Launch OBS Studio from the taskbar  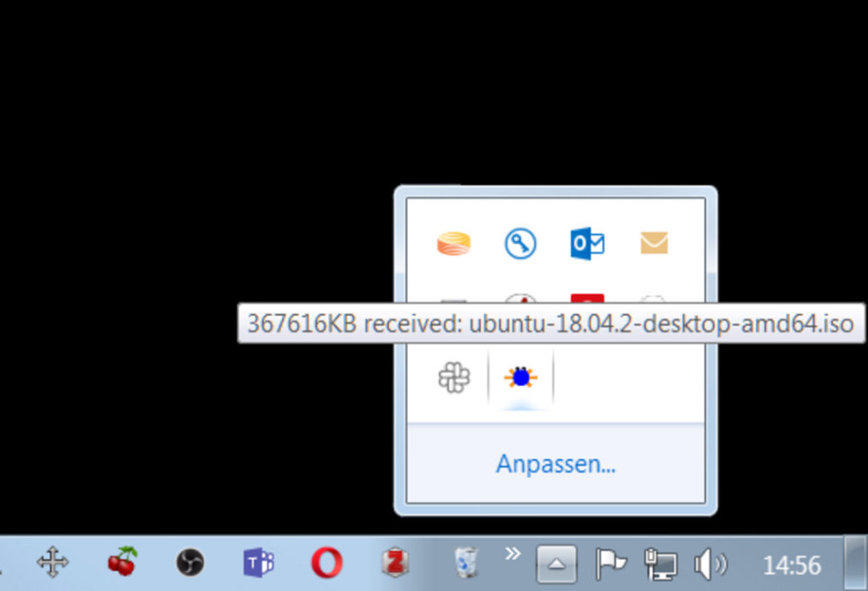190,563
